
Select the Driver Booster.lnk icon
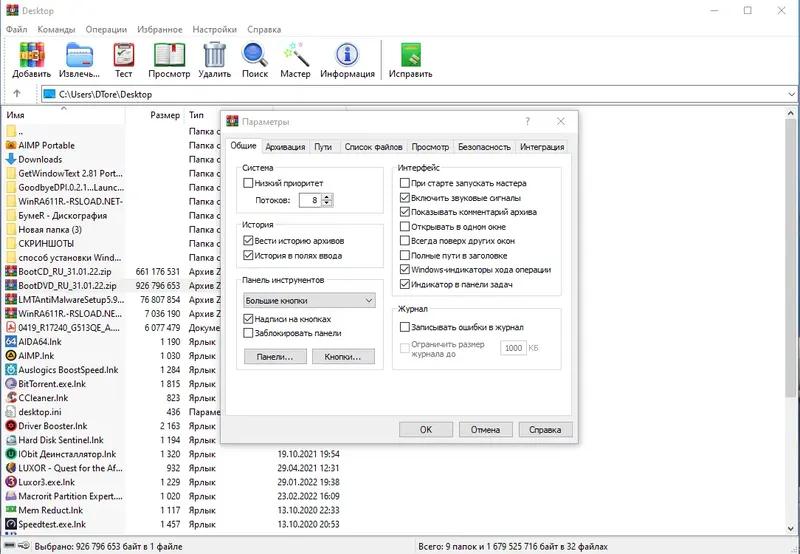coord(11,426)
